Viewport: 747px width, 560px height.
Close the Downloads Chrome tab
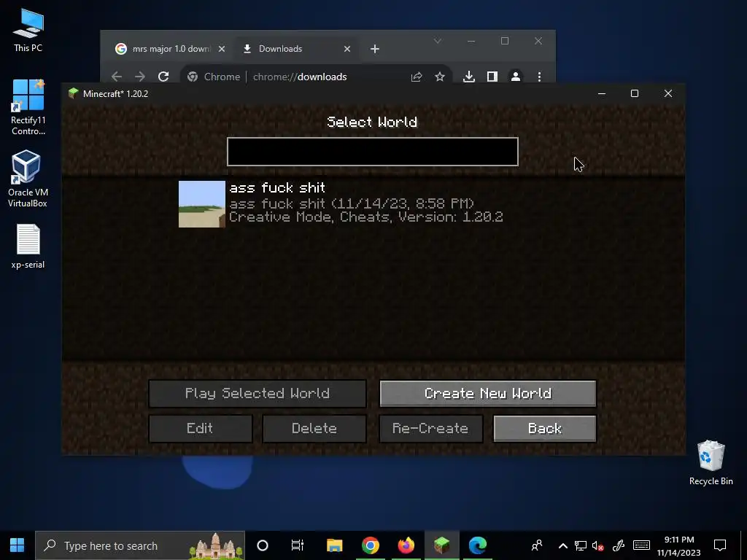pyautogui.click(x=347, y=49)
